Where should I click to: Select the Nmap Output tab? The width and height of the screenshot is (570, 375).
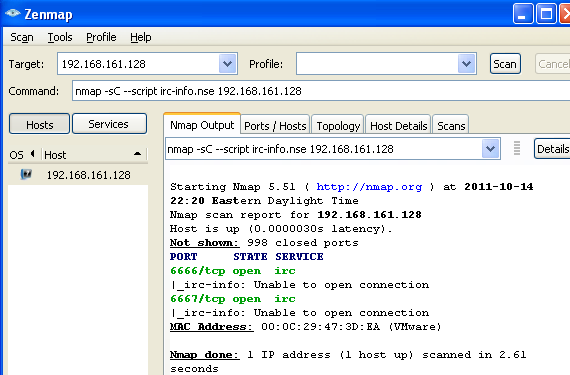point(202,125)
